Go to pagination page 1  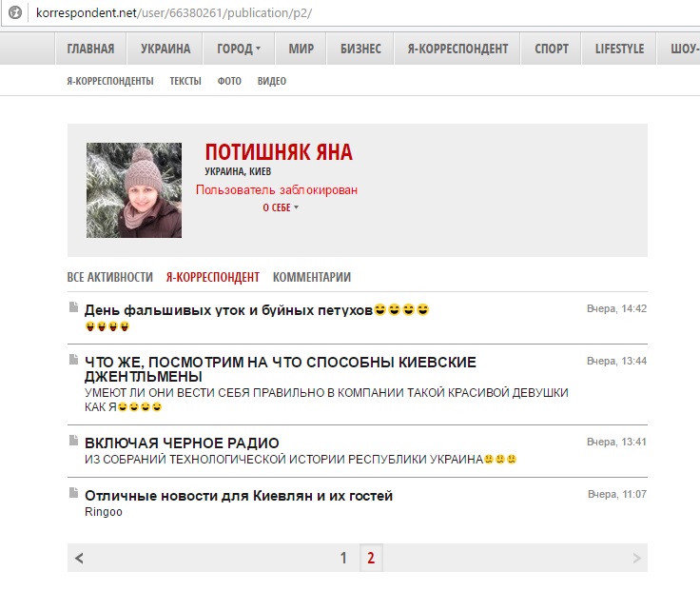point(343,558)
